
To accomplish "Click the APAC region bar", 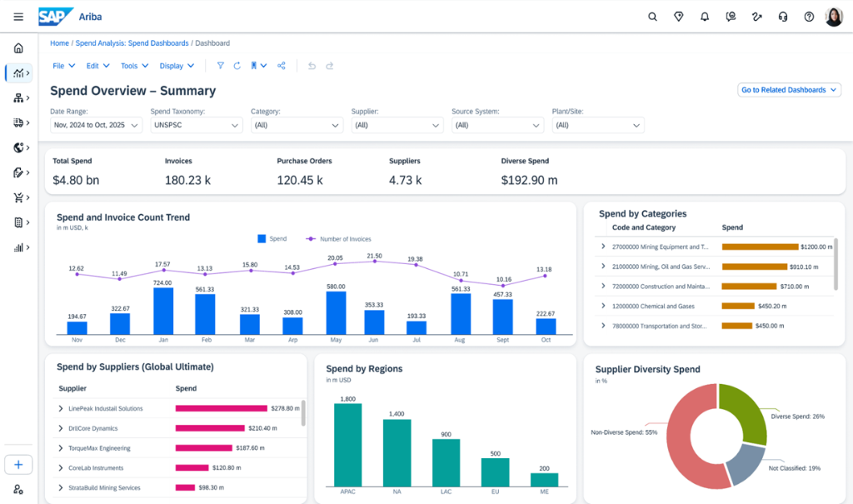I will pyautogui.click(x=347, y=445).
